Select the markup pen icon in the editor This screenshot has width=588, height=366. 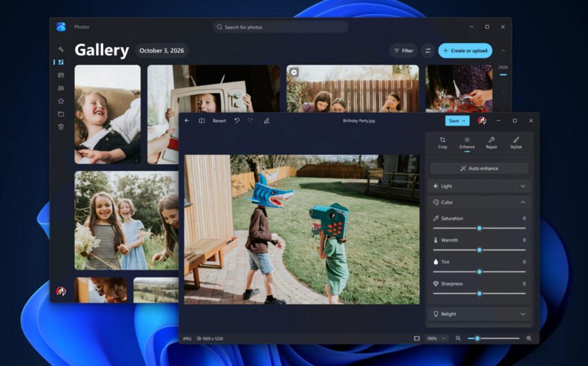[267, 121]
